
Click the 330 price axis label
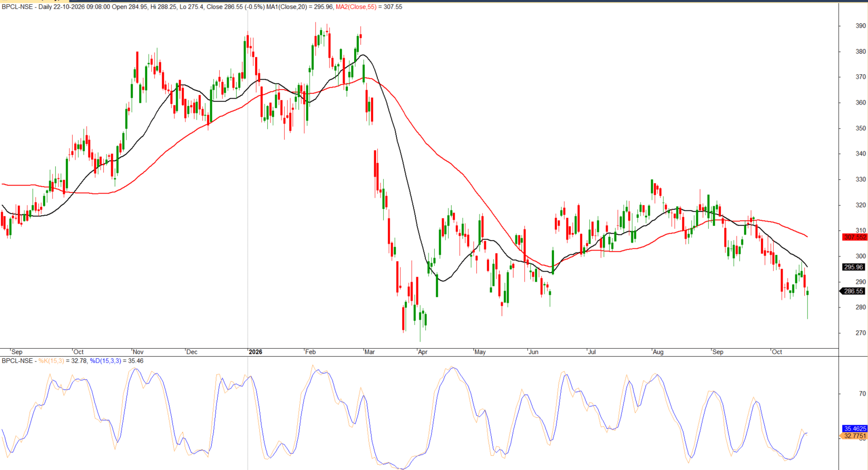[x=861, y=179]
